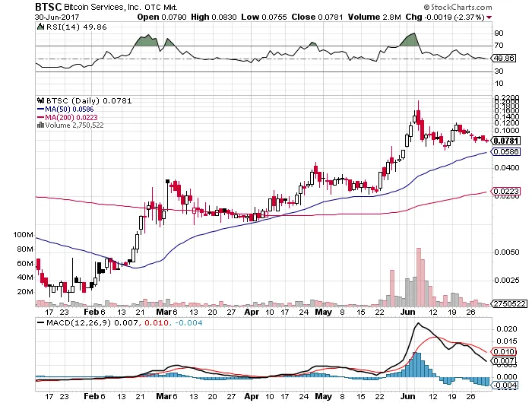
Task: Click the red MA(200) legend line
Action: point(40,117)
